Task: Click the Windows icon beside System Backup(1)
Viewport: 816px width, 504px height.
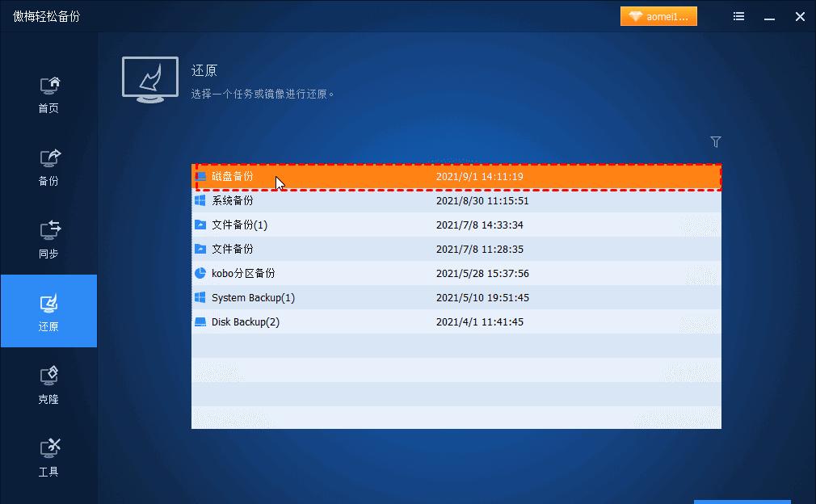Action: tap(200, 297)
